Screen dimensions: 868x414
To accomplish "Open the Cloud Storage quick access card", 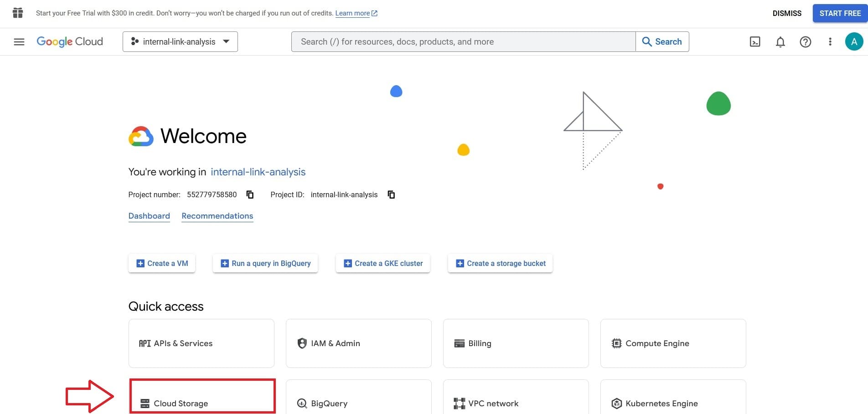I will [202, 397].
